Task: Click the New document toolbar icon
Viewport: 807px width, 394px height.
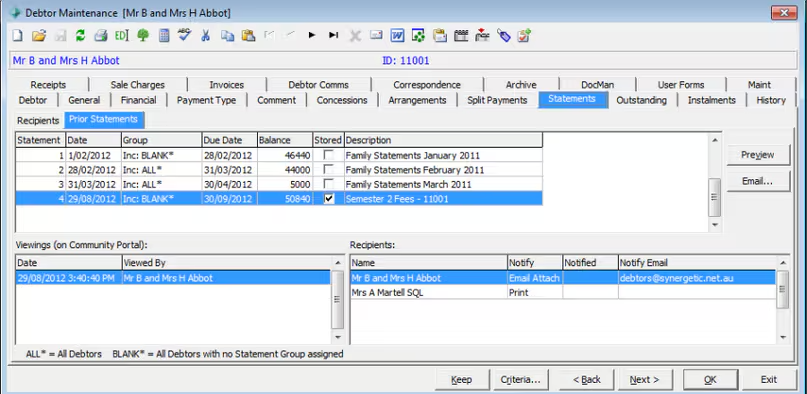Action: 18,35
